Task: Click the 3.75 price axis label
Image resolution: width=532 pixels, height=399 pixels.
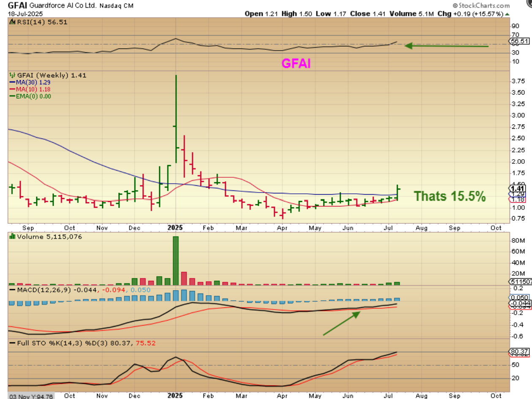Action: (x=518, y=81)
